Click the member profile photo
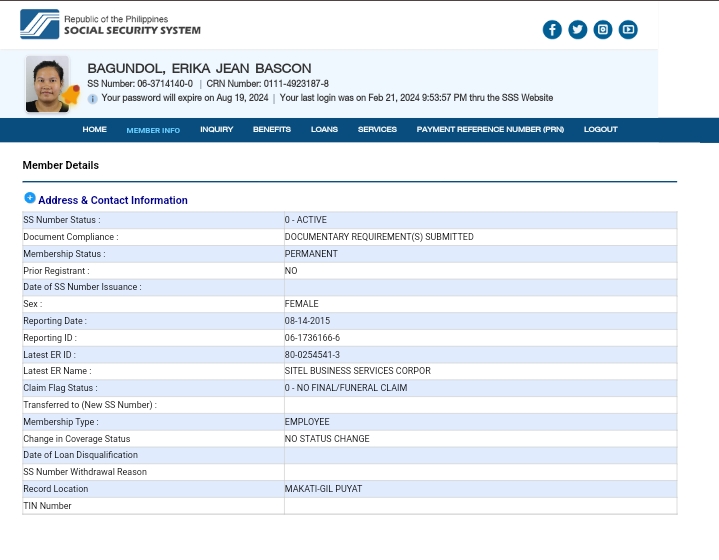The height and width of the screenshot is (560, 719). [x=46, y=84]
